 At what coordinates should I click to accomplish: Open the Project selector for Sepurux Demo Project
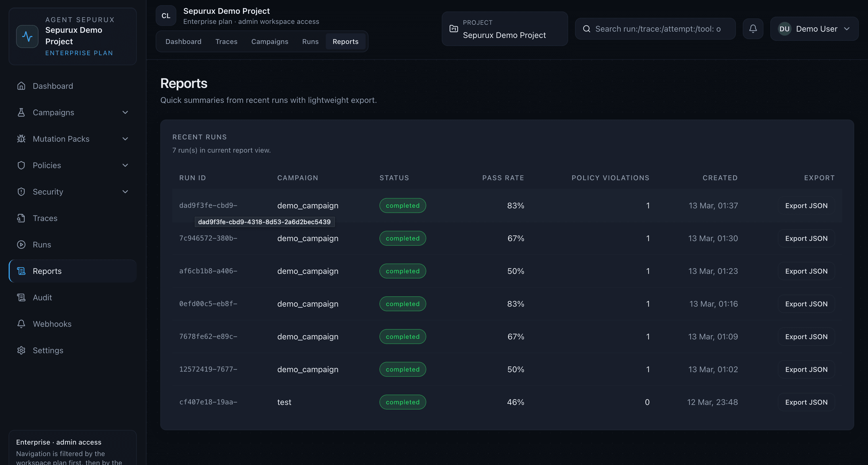click(504, 29)
